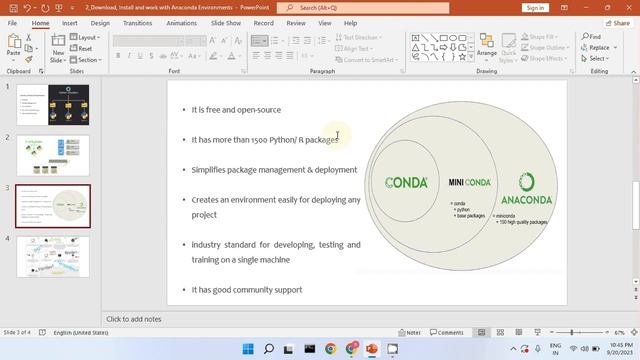
Task: Increase font size
Action: click(x=213, y=40)
